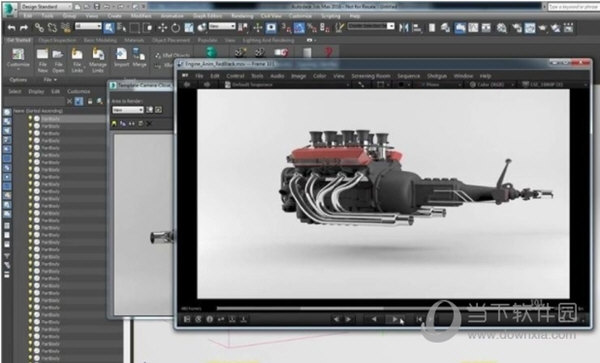Open the Default Sequence dropdown in player

pyautogui.click(x=287, y=85)
